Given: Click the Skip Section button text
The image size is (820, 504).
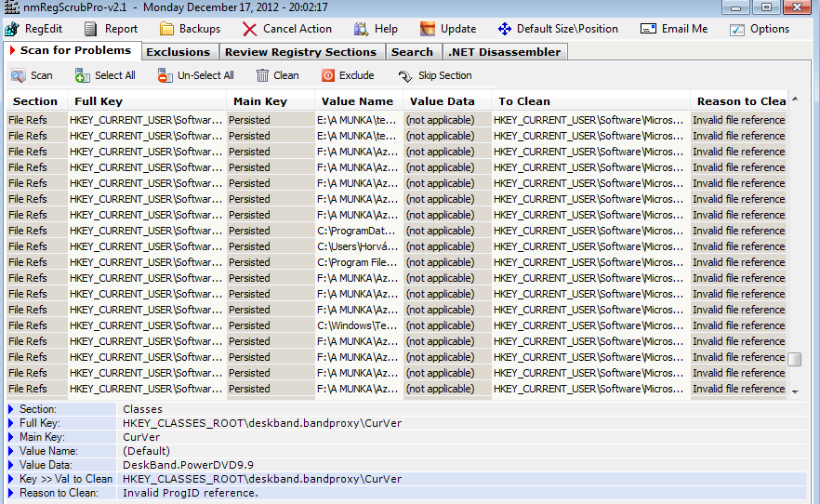Looking at the screenshot, I should [445, 76].
